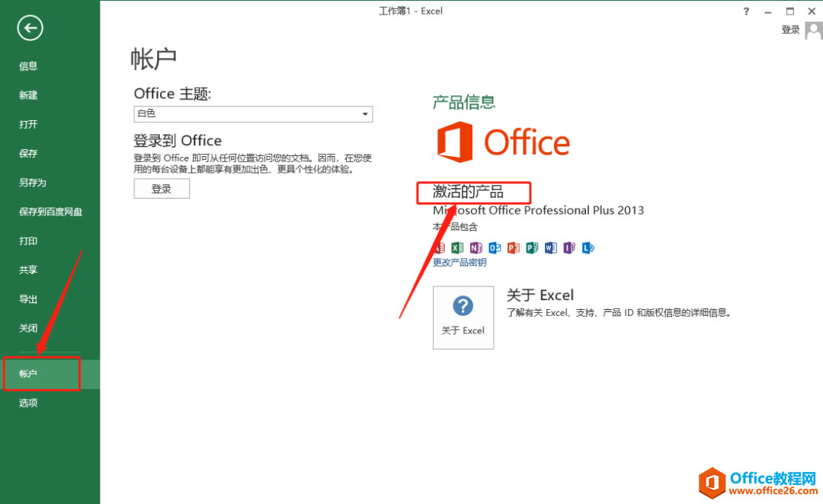Click the Lync product icon
The image size is (823, 504).
click(x=588, y=247)
